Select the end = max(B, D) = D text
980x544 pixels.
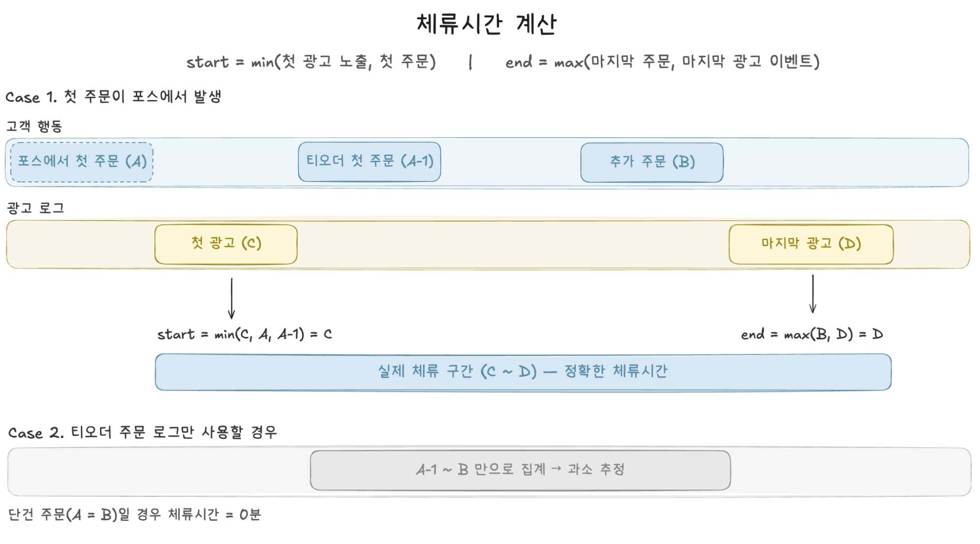[812, 334]
